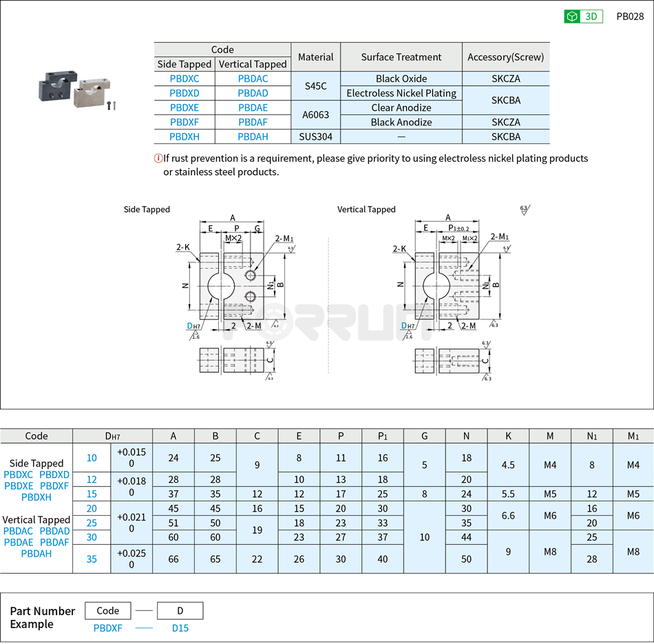The width and height of the screenshot is (654, 644).
Task: Select the Side Tapped column header
Action: click(x=185, y=64)
